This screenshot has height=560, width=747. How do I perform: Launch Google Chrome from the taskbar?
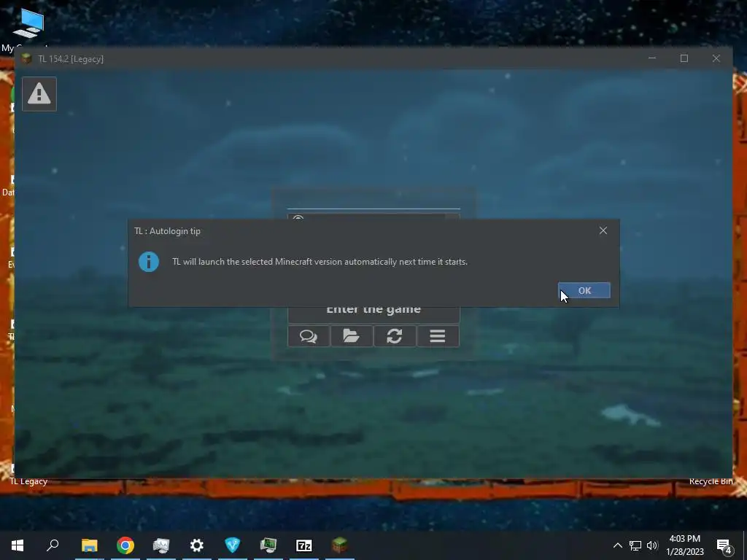tap(125, 545)
